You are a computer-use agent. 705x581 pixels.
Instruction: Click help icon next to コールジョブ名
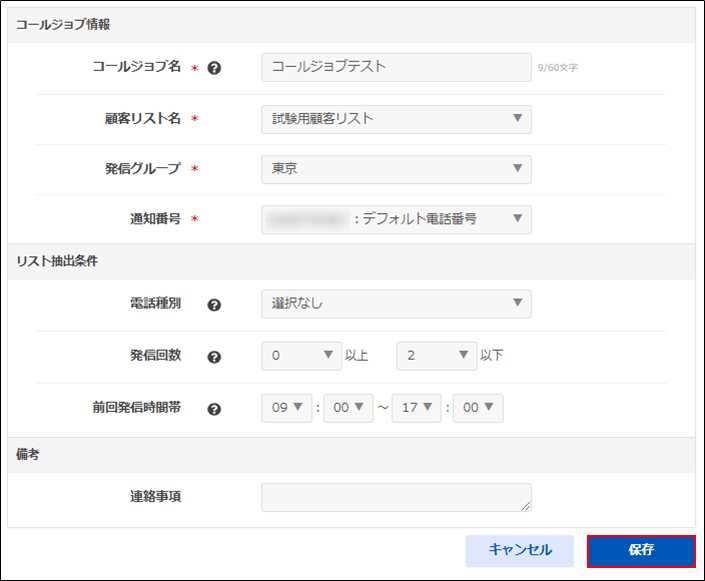213,68
